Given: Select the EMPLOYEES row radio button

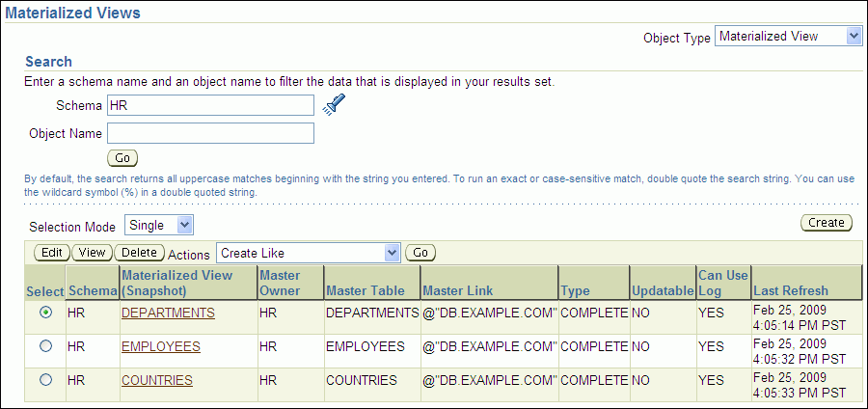Looking at the screenshot, I should point(45,346).
